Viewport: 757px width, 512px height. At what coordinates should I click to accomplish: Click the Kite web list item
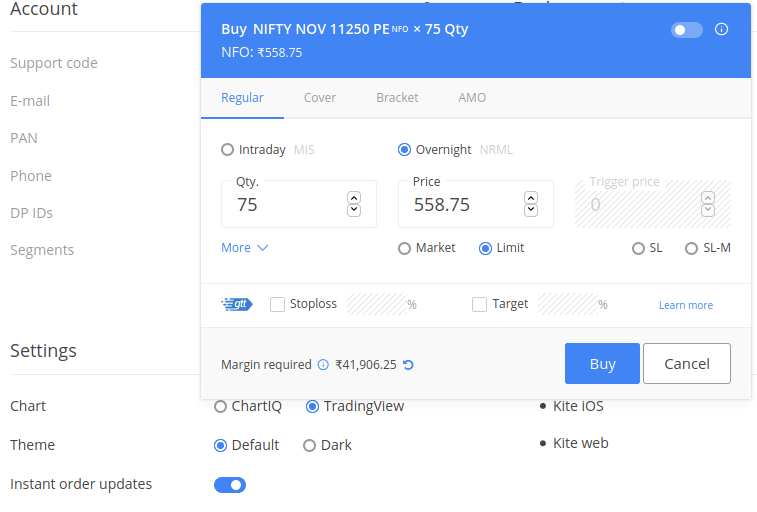click(x=580, y=443)
